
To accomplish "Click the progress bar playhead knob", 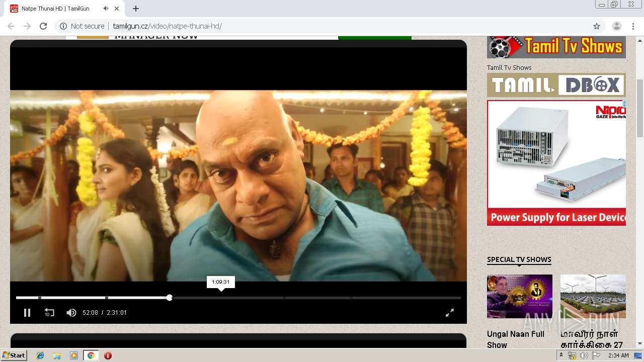I will point(170,298).
